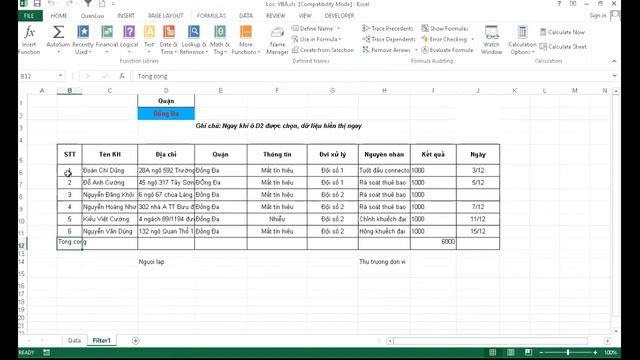Switch to the PAGE LAYOUT tab

(x=166, y=16)
